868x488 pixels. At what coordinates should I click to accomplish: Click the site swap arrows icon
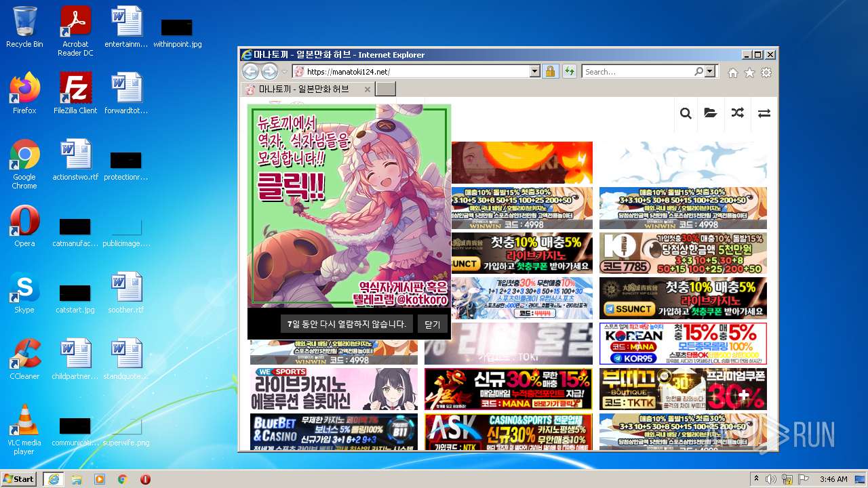pyautogui.click(x=764, y=113)
